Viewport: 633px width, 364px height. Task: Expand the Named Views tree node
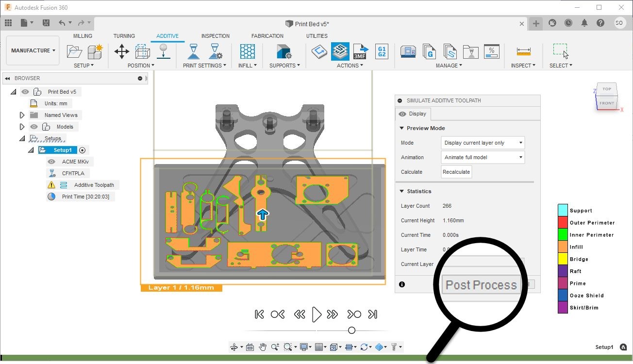[22, 115]
